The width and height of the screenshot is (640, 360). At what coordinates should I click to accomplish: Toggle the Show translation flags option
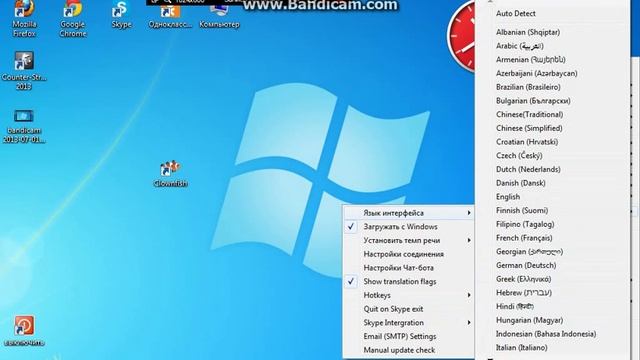pyautogui.click(x=409, y=281)
